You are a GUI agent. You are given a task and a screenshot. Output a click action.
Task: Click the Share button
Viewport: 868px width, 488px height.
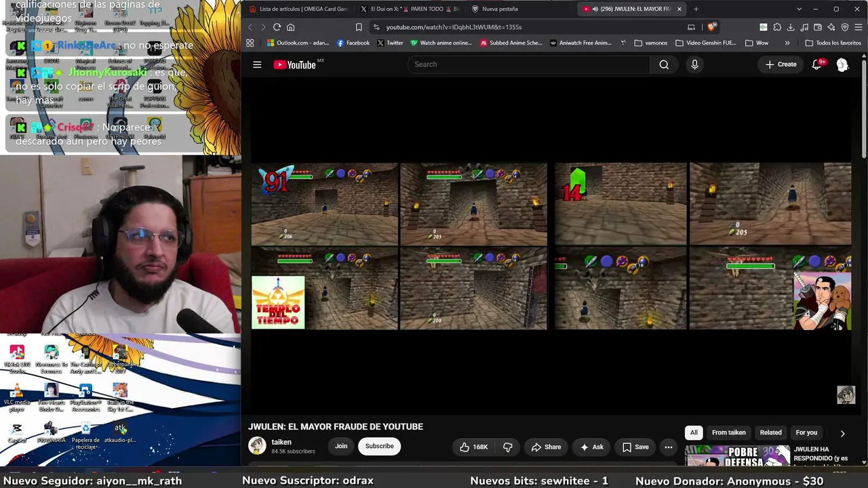pos(546,447)
